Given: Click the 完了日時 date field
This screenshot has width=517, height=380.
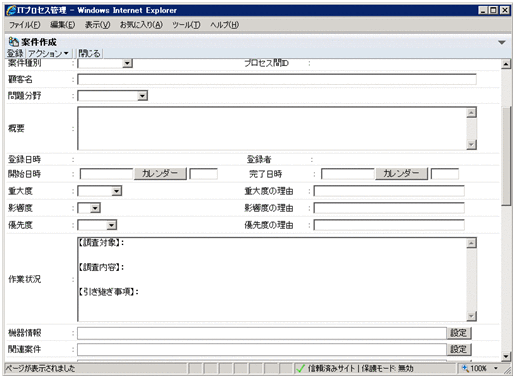Looking at the screenshot, I should tap(347, 174).
